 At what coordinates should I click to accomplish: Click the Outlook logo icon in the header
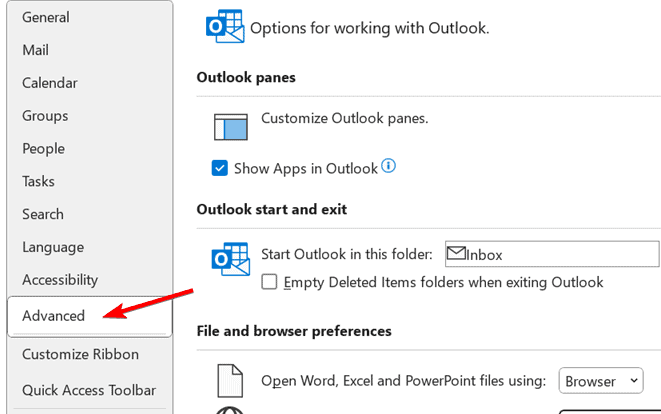(225, 26)
